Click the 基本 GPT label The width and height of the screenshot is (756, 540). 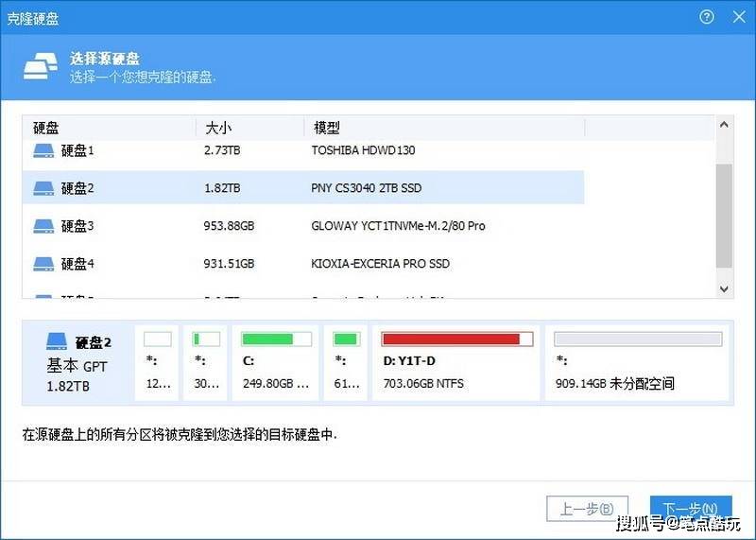(x=77, y=366)
